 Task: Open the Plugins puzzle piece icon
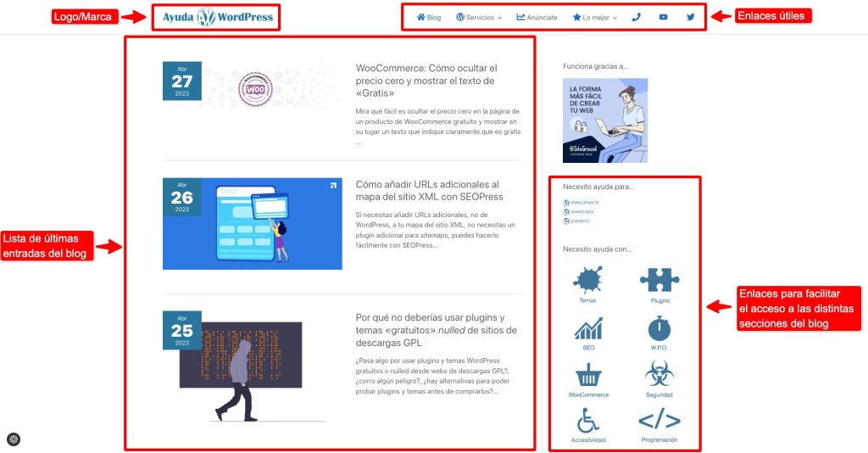coord(659,280)
